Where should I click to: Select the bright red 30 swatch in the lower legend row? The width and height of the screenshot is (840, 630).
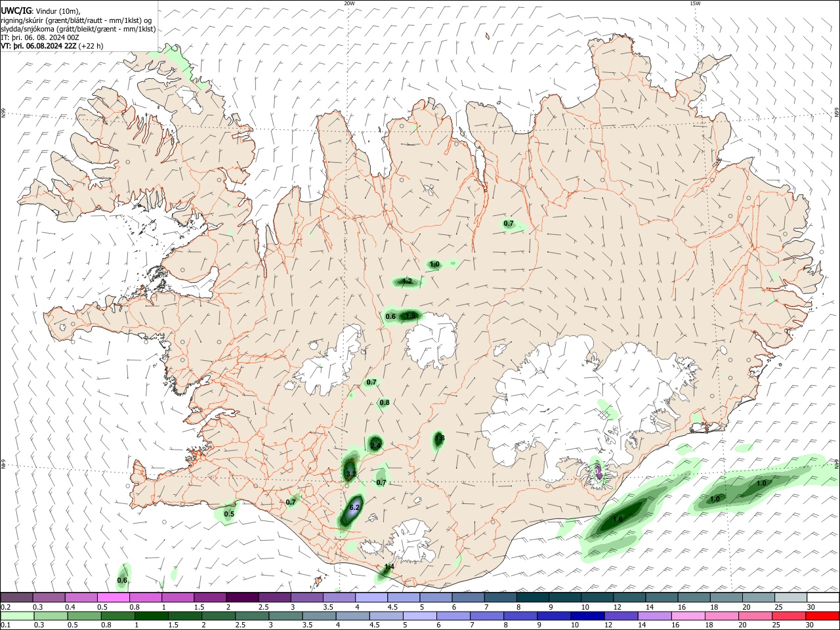(822, 616)
